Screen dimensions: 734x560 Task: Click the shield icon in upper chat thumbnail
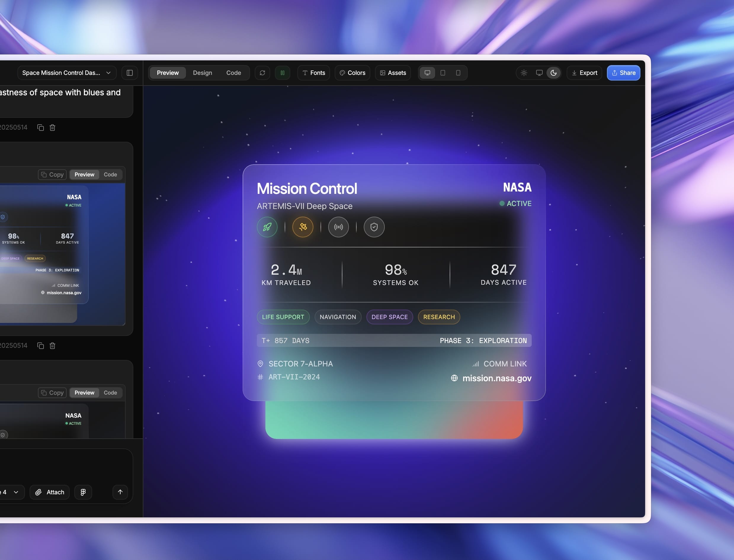[x=3, y=217]
